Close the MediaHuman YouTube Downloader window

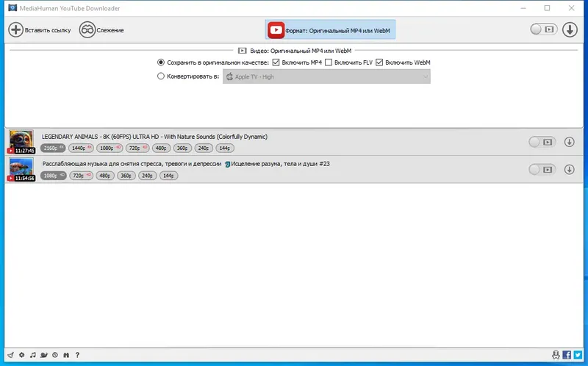[572, 8]
